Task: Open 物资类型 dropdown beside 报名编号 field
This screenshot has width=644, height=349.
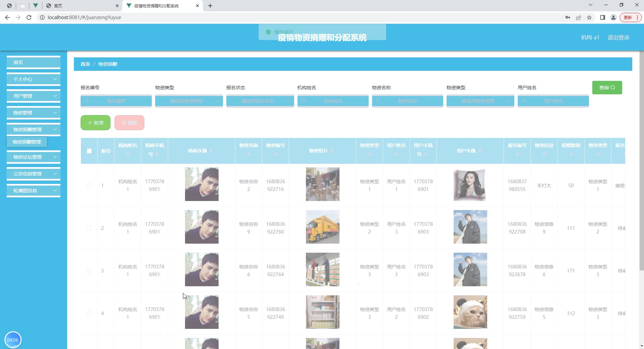Action: [x=189, y=101]
